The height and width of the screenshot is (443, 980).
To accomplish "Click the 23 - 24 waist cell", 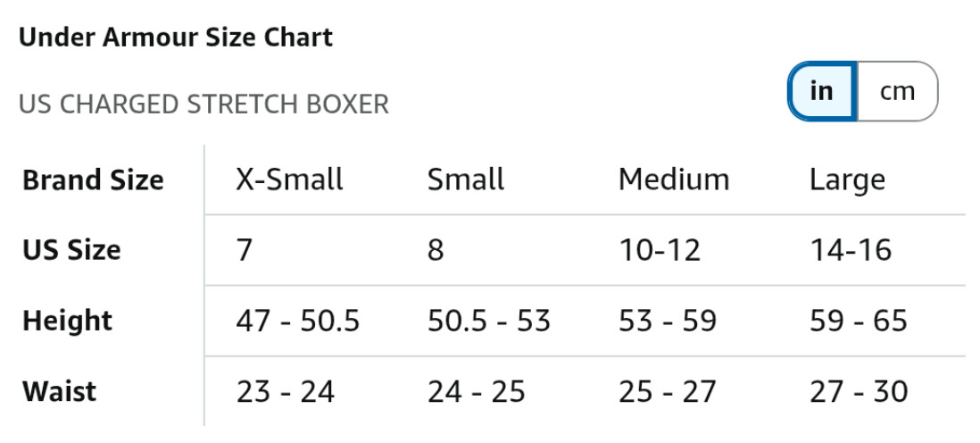I will 286,391.
